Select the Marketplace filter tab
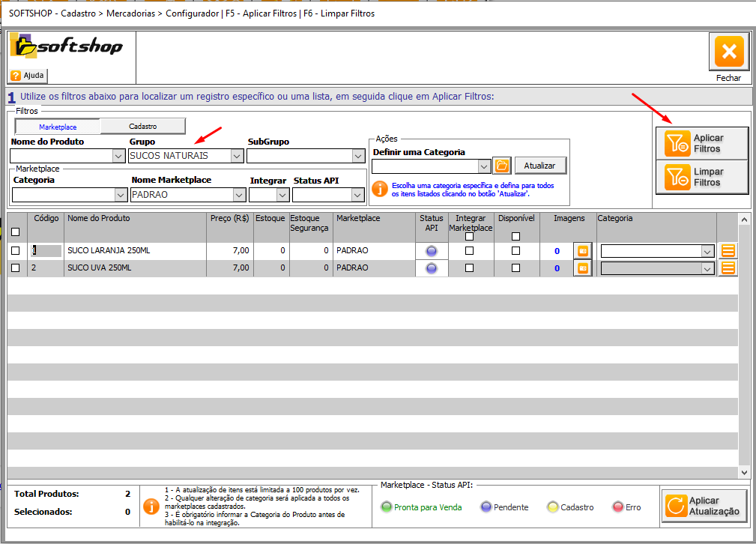 pos(58,127)
